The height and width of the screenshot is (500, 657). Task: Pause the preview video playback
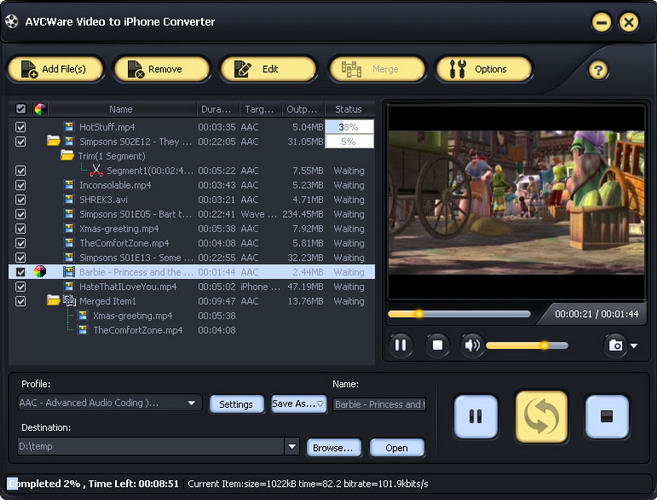[x=400, y=345]
